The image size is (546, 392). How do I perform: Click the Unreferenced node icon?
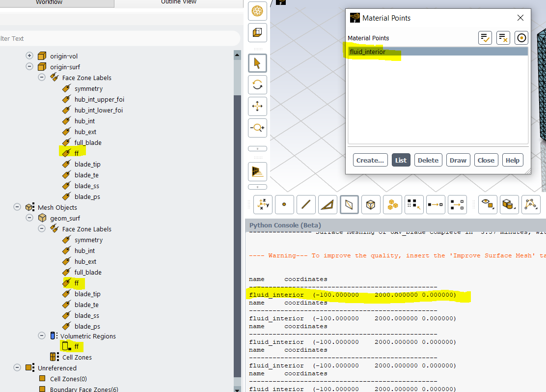click(x=30, y=368)
